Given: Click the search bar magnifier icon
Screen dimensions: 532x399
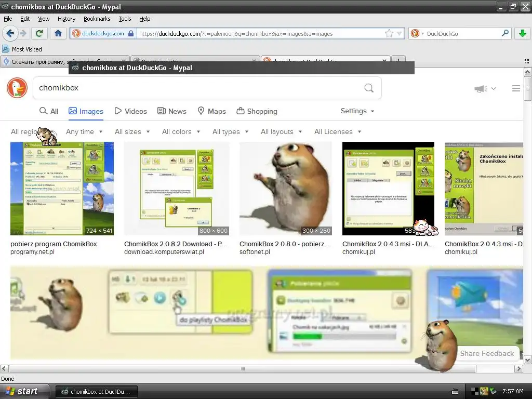Looking at the screenshot, I should pyautogui.click(x=505, y=33).
